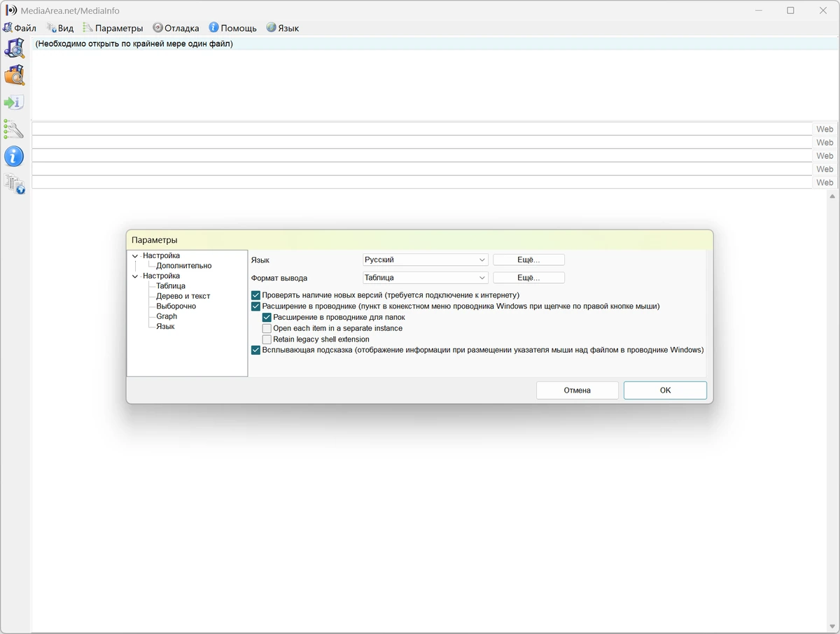Enable Open each item in a separate instance

tap(267, 328)
